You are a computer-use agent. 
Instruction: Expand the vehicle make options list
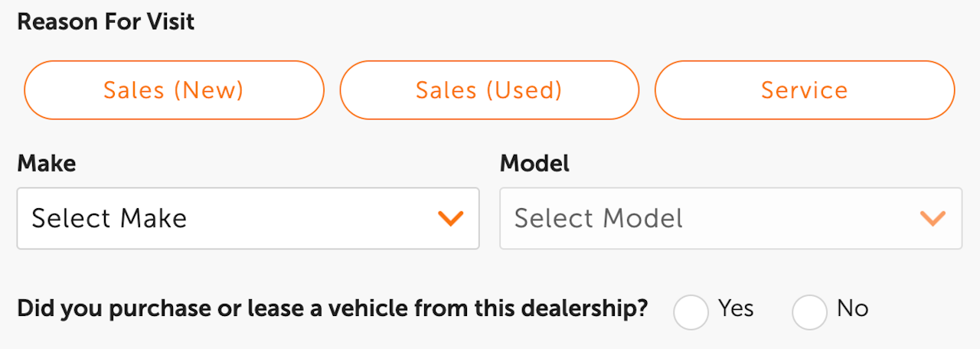[x=247, y=218]
